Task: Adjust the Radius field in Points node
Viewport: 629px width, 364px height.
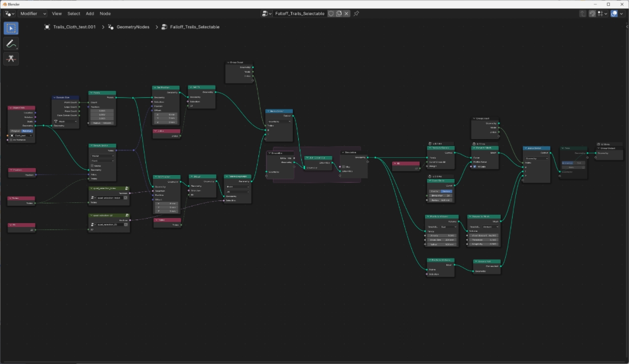Action: click(102, 123)
